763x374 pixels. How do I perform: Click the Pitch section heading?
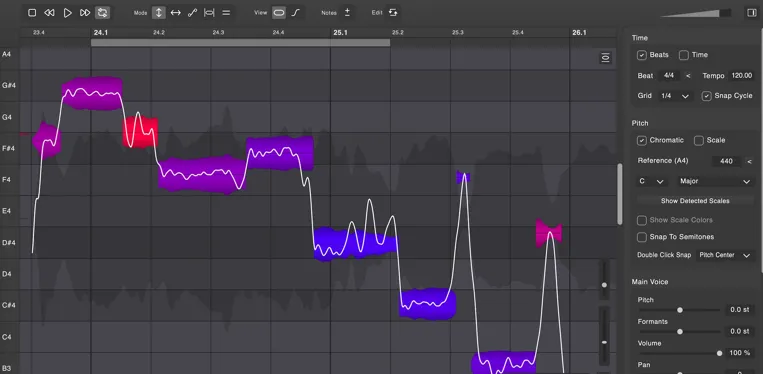click(640, 124)
